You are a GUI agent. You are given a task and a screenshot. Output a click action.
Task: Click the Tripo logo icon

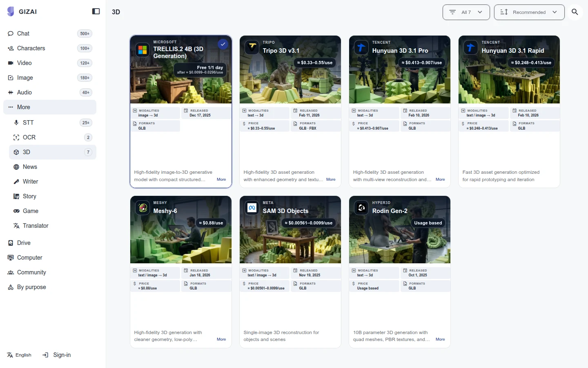coord(252,47)
